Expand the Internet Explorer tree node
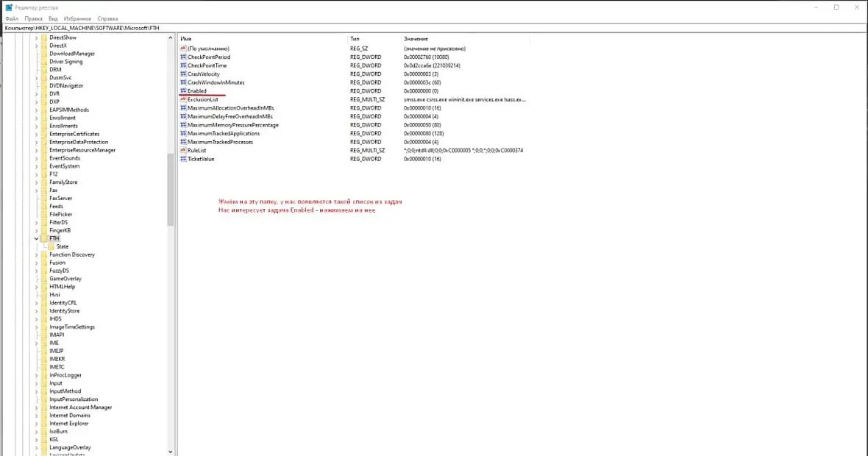 point(37,424)
